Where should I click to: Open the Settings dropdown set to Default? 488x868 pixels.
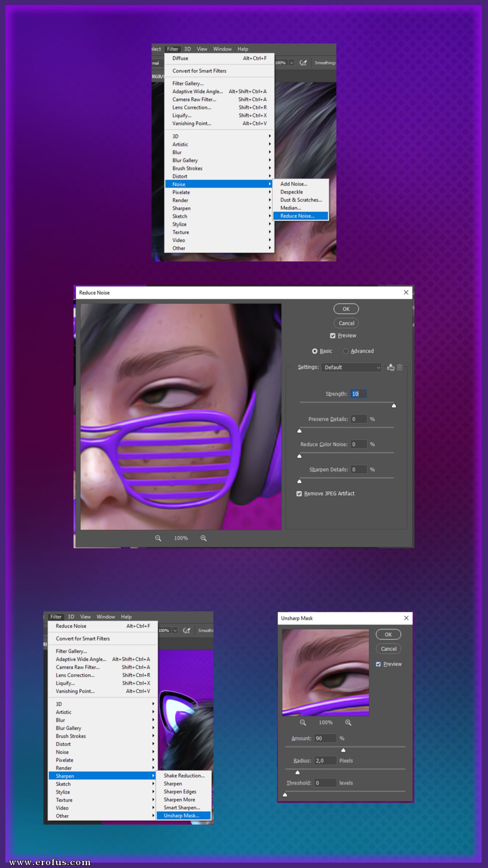pos(351,367)
